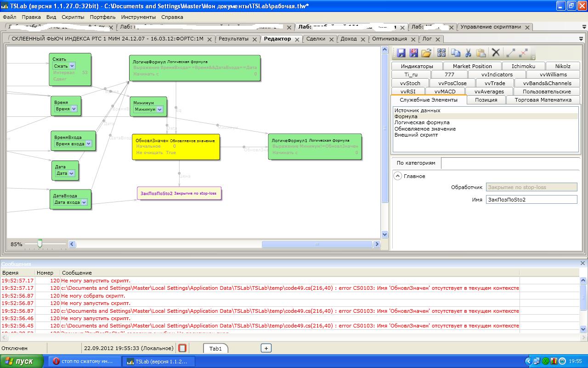
Task: Click the Paste clipboard icon
Action: pyautogui.click(x=481, y=53)
